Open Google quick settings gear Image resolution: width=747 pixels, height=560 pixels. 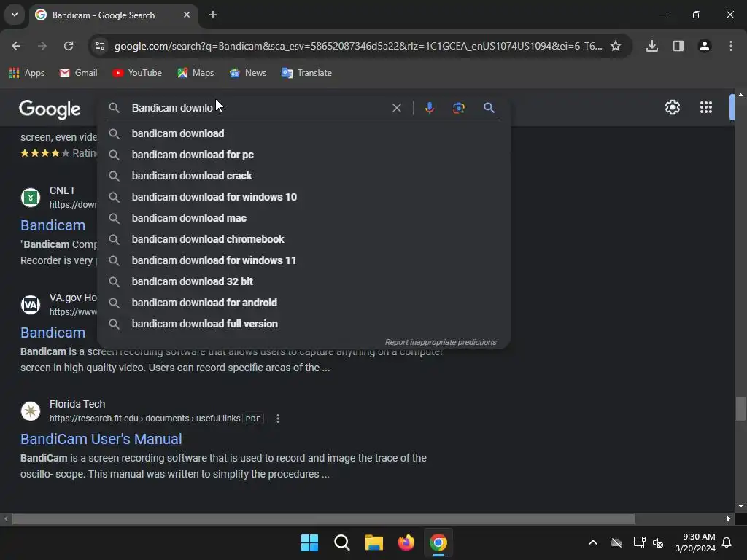click(672, 107)
